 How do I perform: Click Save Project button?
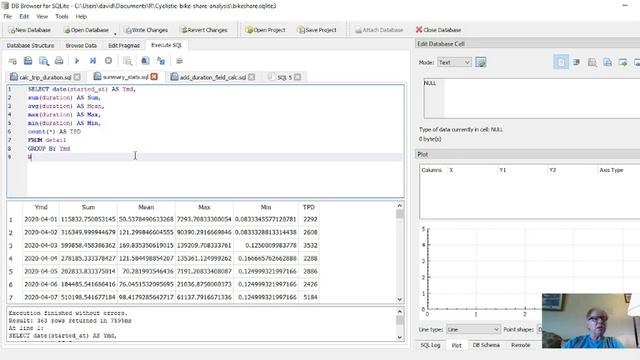click(317, 30)
